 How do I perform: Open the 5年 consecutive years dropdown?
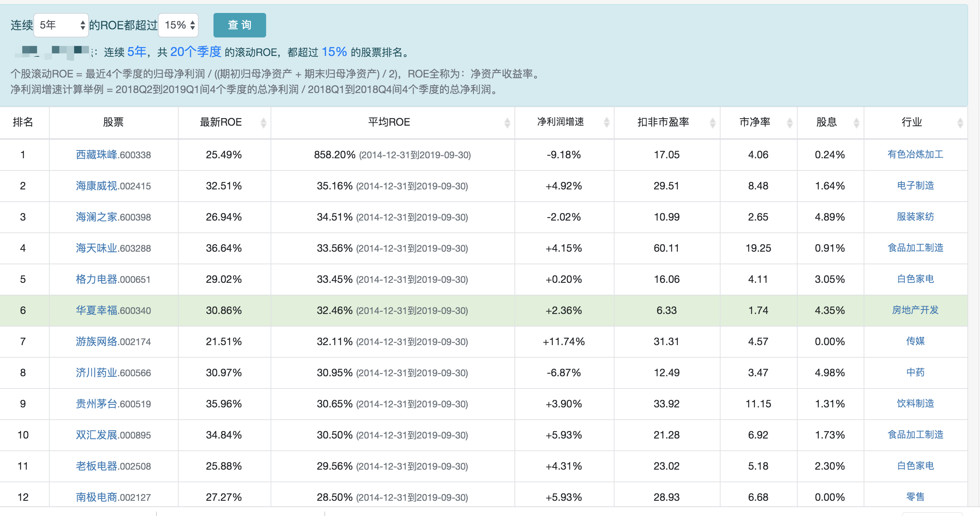(61, 25)
